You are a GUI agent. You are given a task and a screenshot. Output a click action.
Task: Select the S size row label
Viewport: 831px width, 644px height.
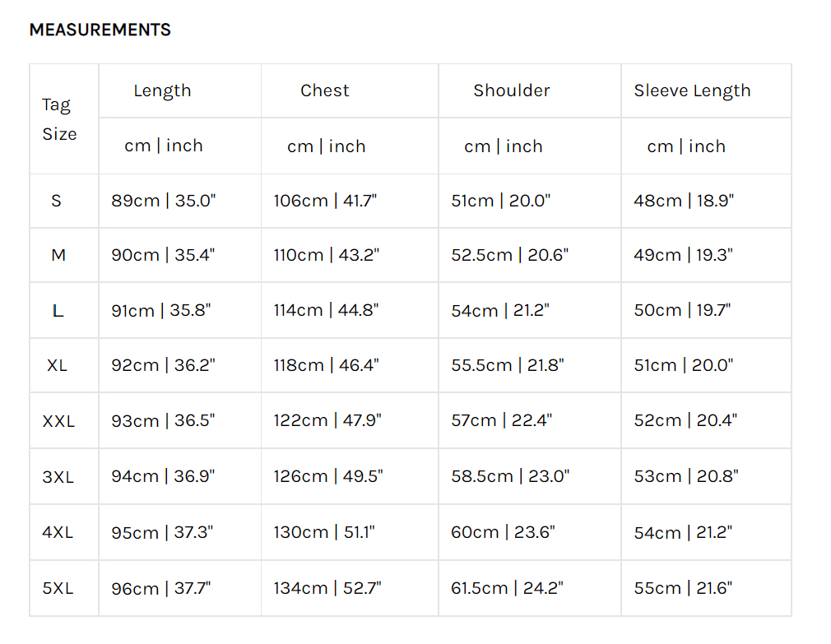coord(57,201)
